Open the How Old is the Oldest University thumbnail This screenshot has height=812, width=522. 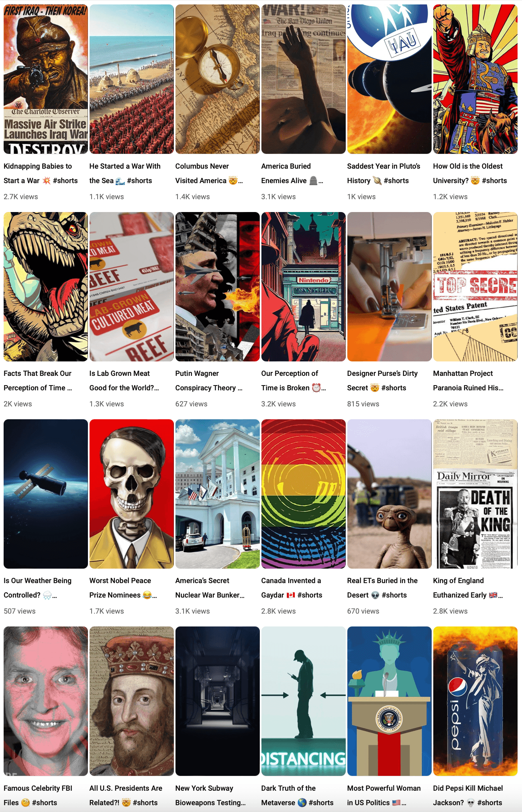(x=475, y=79)
